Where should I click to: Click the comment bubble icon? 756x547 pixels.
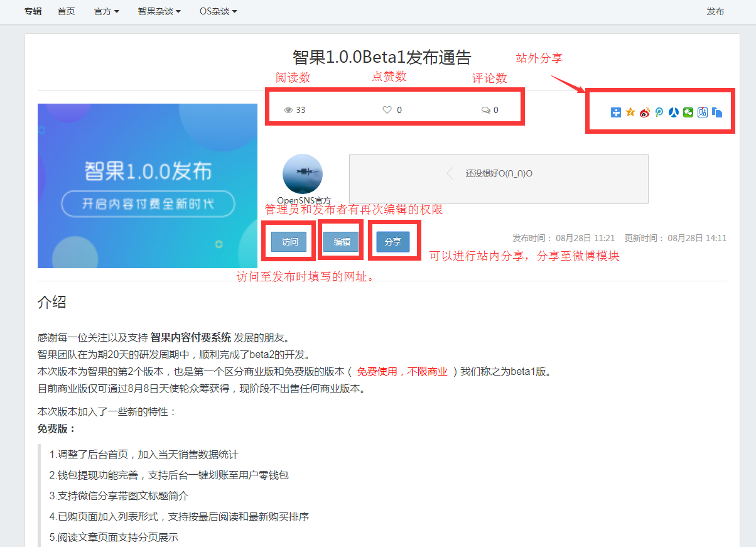[486, 110]
